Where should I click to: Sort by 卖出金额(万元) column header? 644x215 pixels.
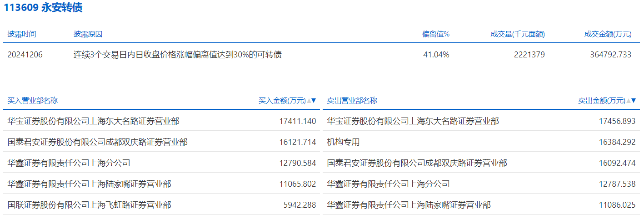[607, 101]
